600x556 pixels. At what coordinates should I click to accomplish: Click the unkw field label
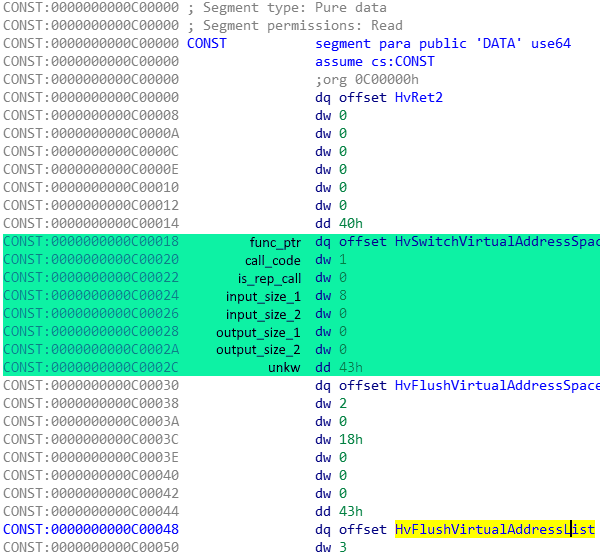(284, 368)
